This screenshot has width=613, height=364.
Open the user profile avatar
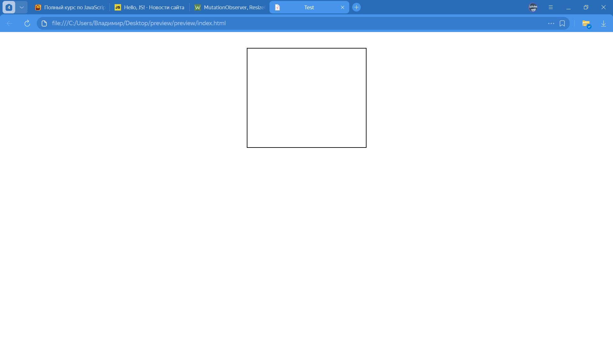click(533, 7)
